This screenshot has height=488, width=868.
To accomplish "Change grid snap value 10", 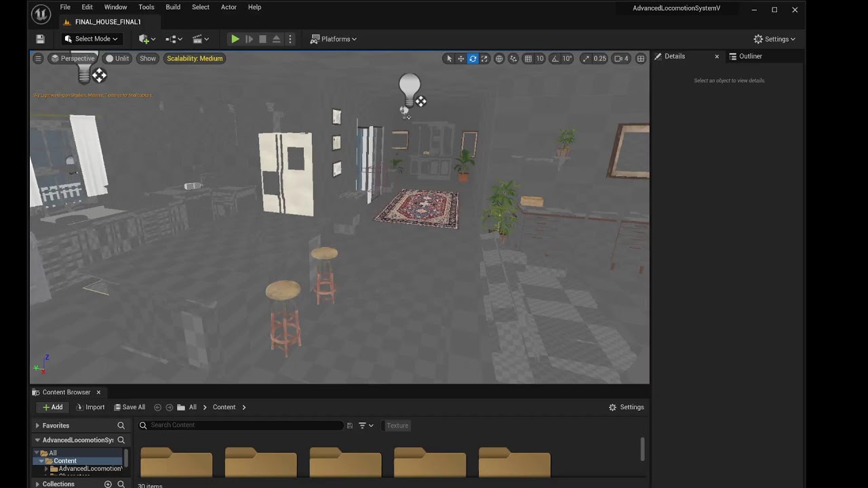I will pos(540,58).
